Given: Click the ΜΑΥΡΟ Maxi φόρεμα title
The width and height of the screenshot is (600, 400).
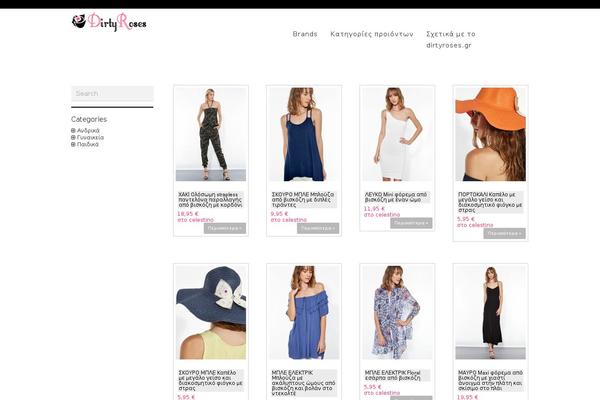Looking at the screenshot, I should [490, 380].
